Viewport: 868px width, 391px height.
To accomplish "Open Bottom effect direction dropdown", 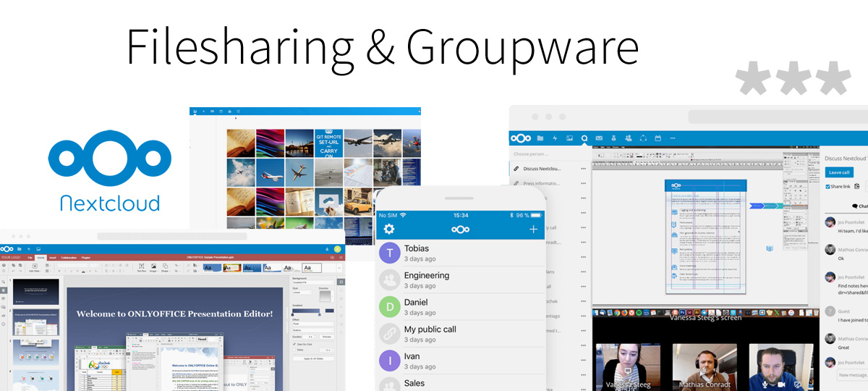I will (313, 330).
